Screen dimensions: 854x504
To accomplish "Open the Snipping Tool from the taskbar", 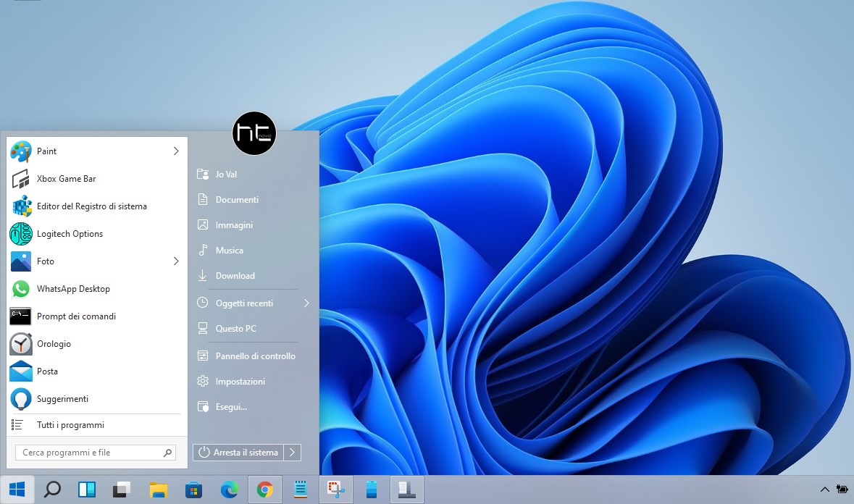I will point(336,490).
